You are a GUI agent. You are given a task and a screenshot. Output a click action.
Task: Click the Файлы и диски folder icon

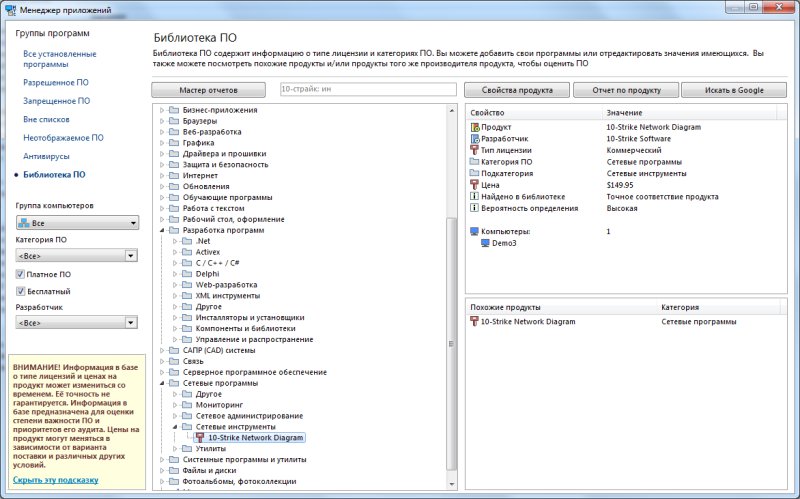click(x=174, y=470)
